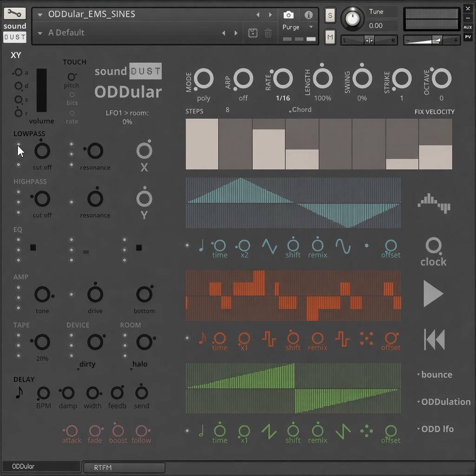Click the pink attack knob

(71, 430)
